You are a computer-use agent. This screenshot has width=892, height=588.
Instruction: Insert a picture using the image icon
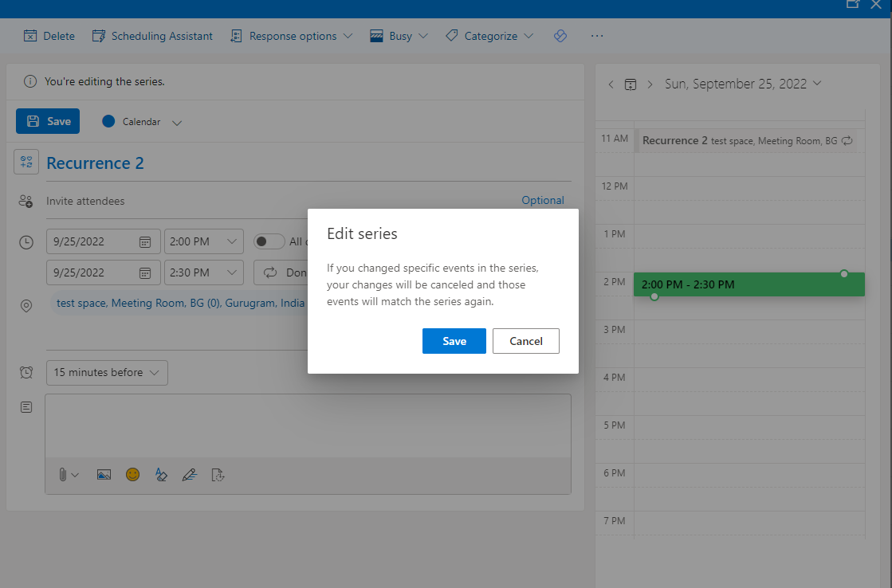(x=104, y=474)
